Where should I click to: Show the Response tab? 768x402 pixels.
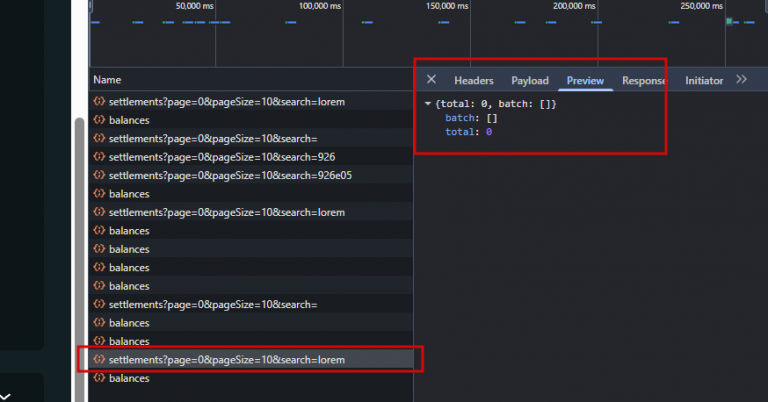click(x=644, y=81)
